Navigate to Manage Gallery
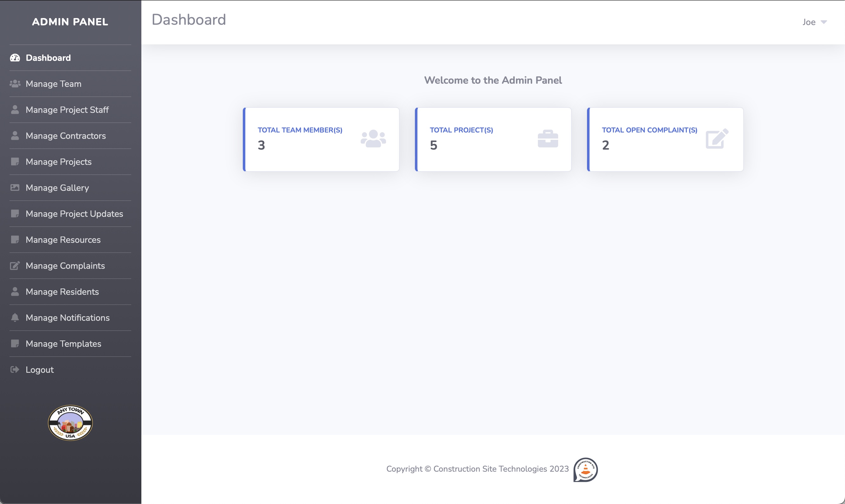The width and height of the screenshot is (845, 504). pos(70,187)
